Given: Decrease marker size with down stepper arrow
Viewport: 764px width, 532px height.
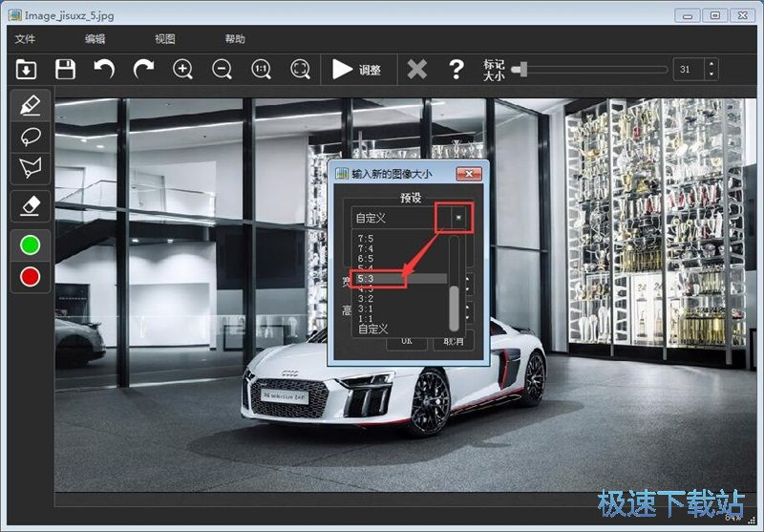Looking at the screenshot, I should 711,75.
